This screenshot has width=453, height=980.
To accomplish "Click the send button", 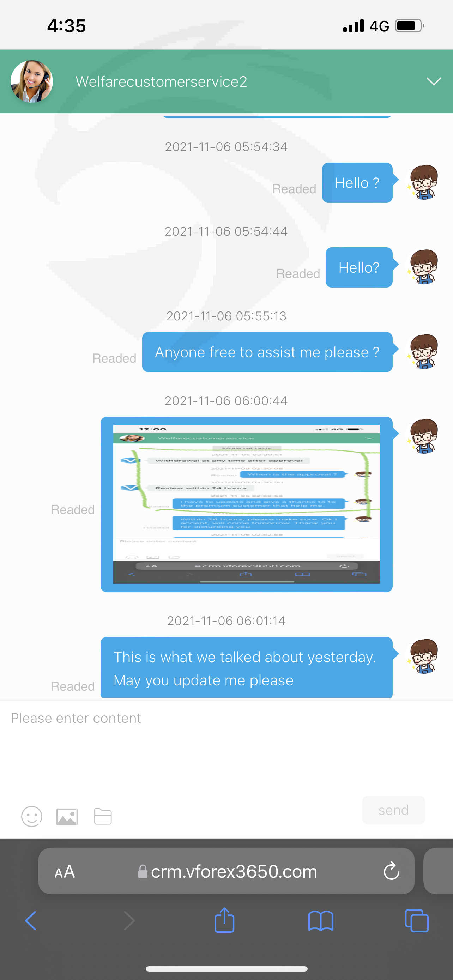I will 393,810.
